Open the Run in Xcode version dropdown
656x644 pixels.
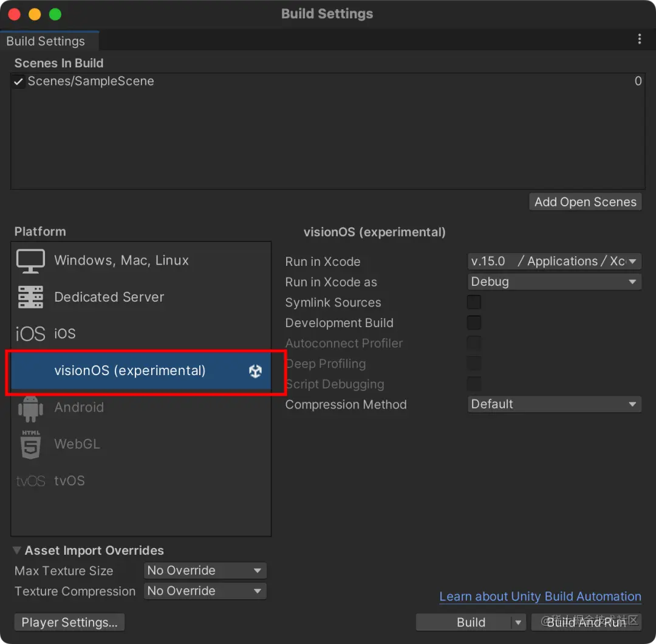554,262
